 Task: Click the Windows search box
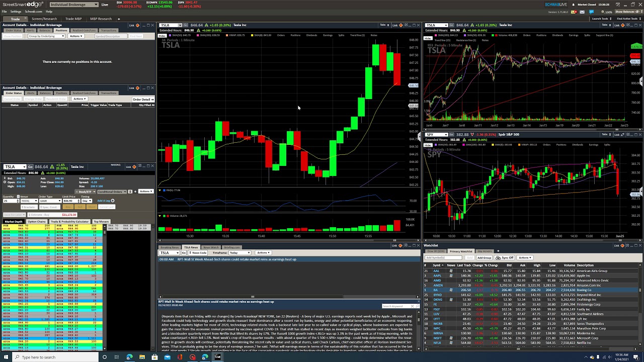coord(56,357)
